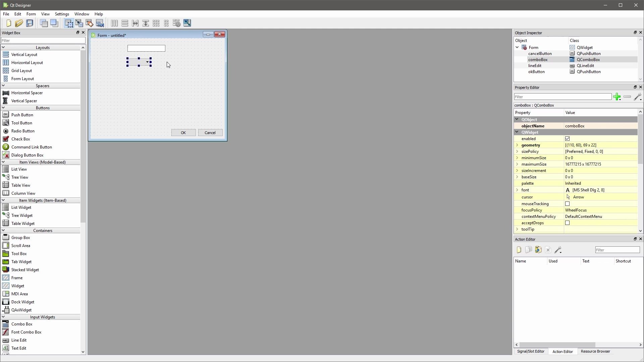Click the Edit connections icon in Action Editor
644x362 pixels.
558,250
